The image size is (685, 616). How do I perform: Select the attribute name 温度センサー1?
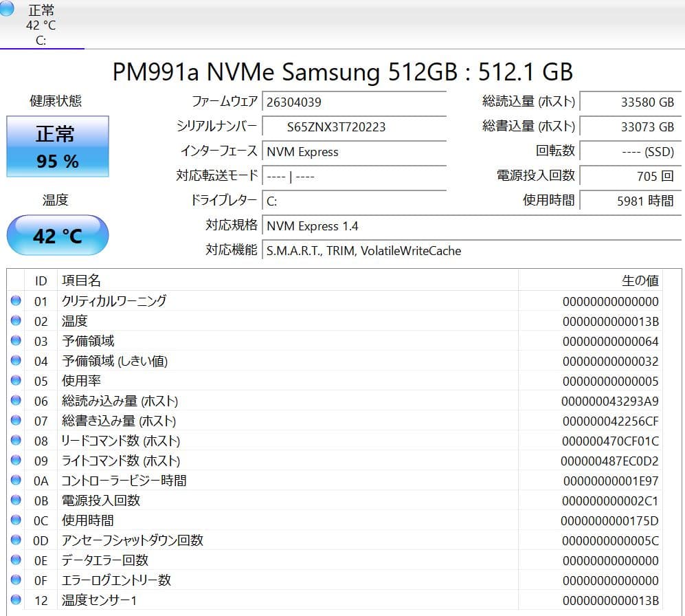(x=99, y=600)
